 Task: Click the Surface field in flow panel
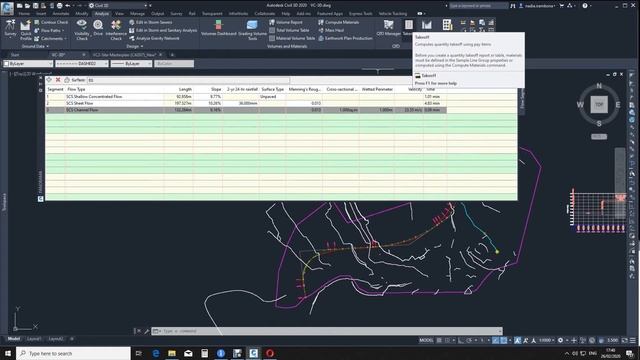click(189, 80)
